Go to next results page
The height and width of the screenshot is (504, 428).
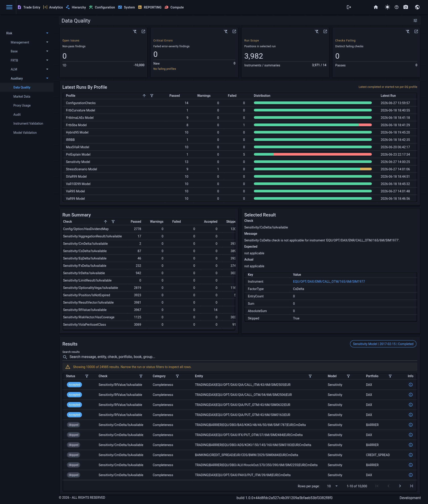click(400, 486)
